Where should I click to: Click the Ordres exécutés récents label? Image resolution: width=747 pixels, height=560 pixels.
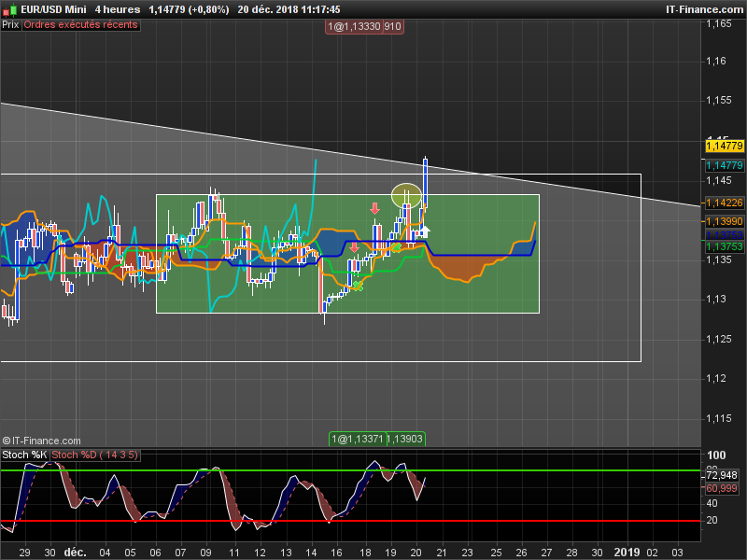click(80, 26)
